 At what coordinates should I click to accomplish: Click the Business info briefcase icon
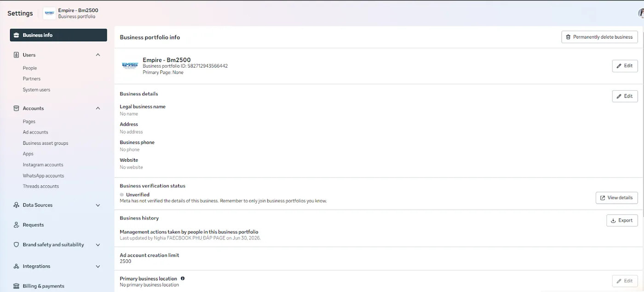pyautogui.click(x=17, y=35)
